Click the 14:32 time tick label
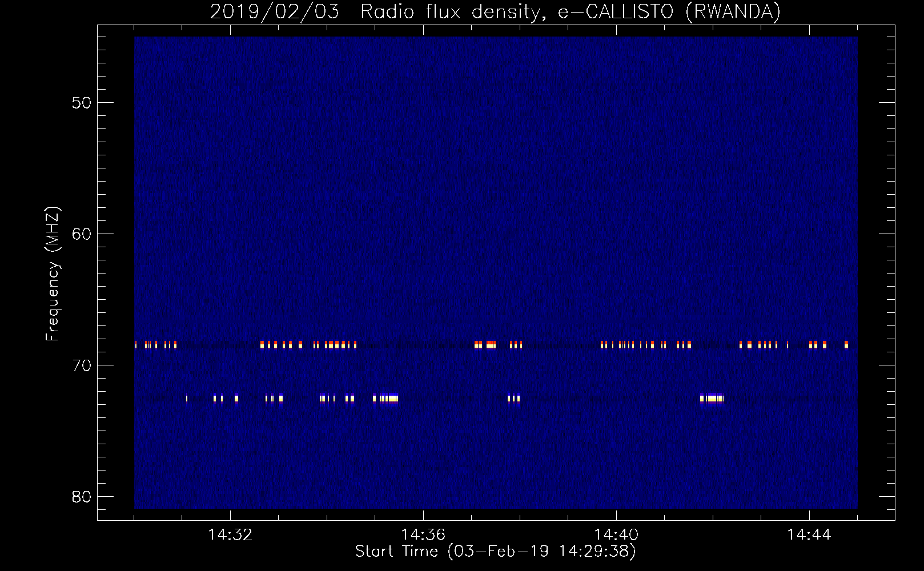The image size is (924, 571). coord(230,534)
